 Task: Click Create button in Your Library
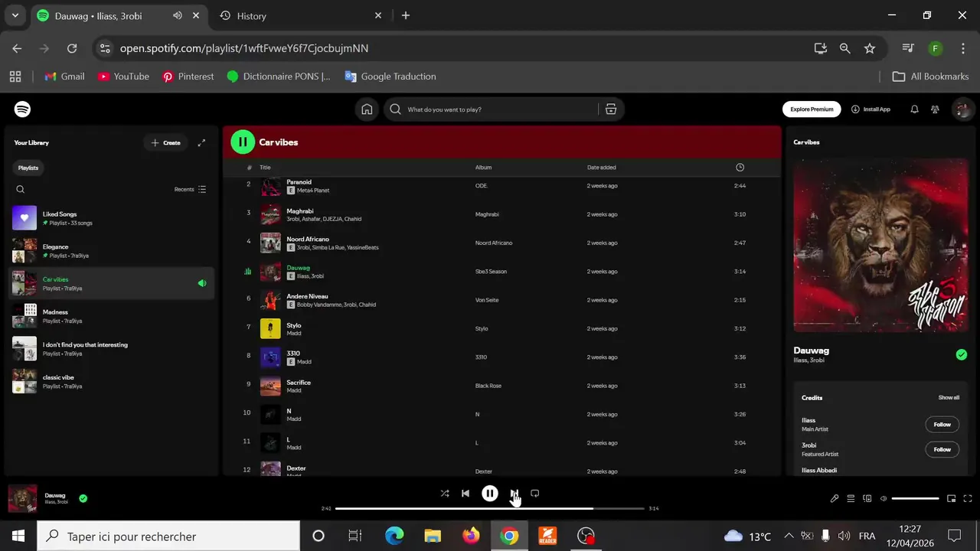pyautogui.click(x=165, y=143)
